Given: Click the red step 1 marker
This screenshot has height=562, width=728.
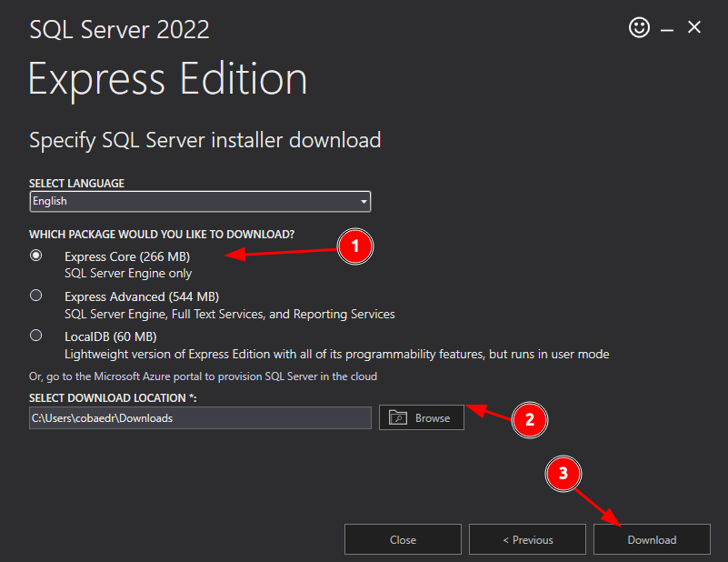Looking at the screenshot, I should pos(355,246).
